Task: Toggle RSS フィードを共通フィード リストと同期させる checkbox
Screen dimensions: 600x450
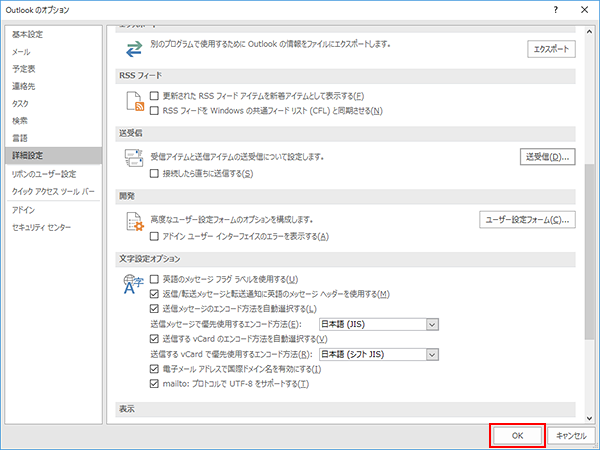Action: [154, 110]
